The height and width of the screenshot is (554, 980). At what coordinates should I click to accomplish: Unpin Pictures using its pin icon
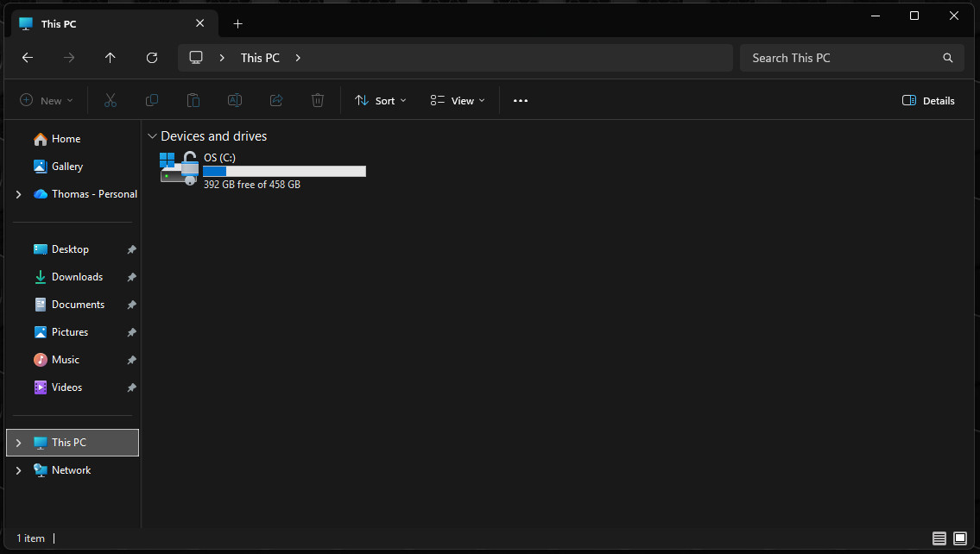click(x=131, y=332)
